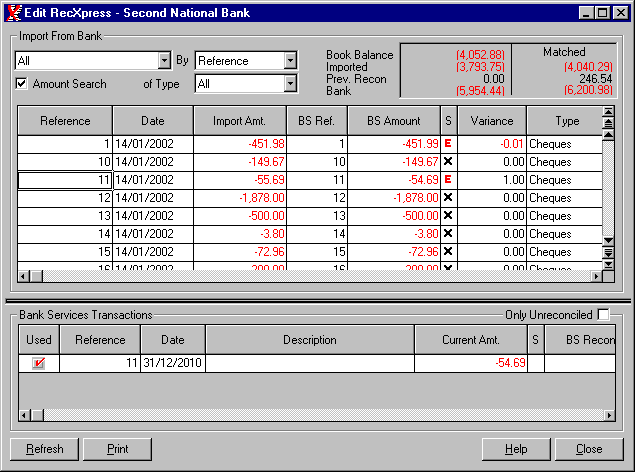Select import amount -500.00 cell
The image size is (635, 472).
(240, 216)
